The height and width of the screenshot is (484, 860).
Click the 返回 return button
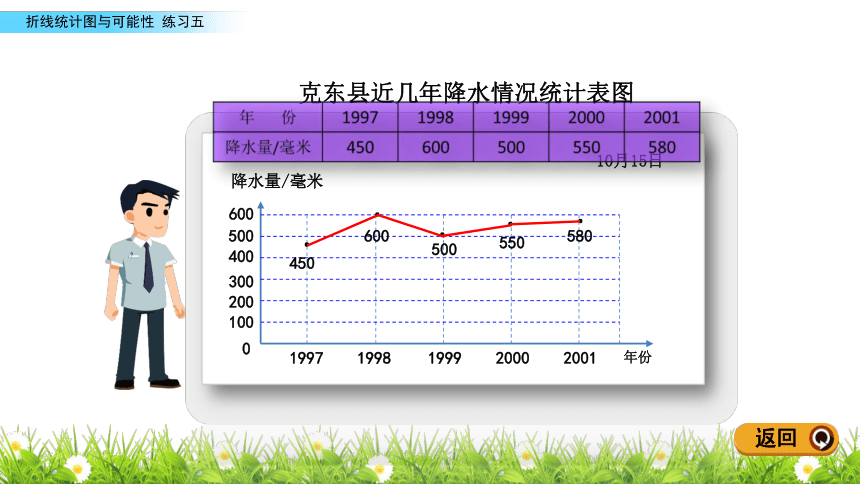(787, 438)
